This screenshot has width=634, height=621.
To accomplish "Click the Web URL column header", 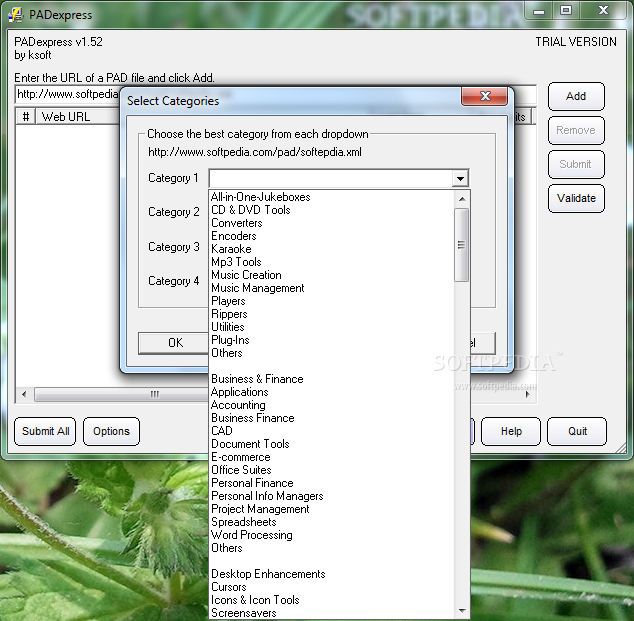I will (x=78, y=117).
